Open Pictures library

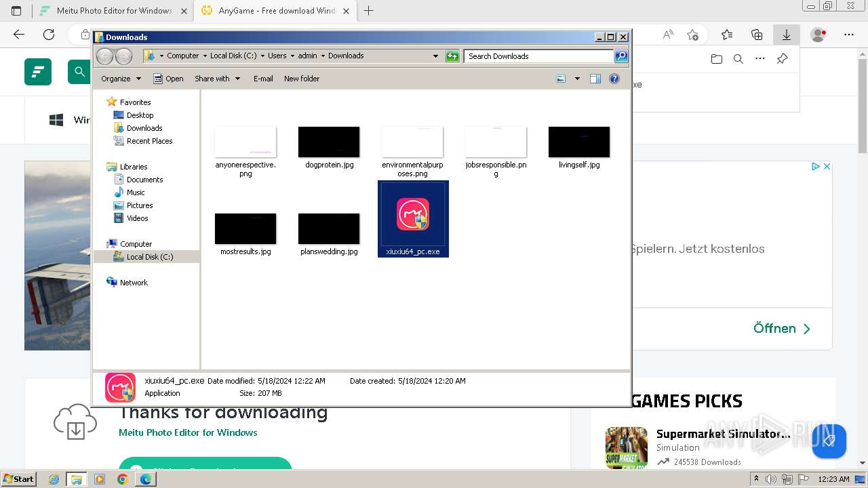[x=140, y=205]
